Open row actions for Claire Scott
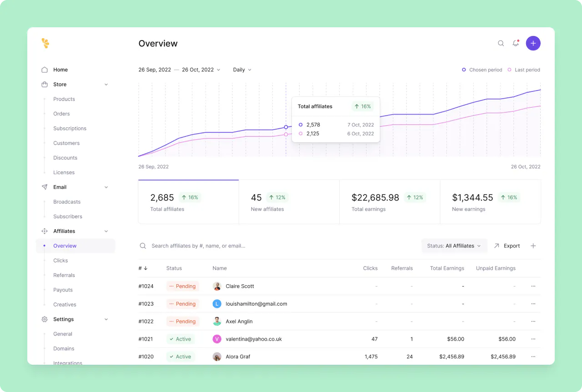This screenshot has height=392, width=582. pyautogui.click(x=533, y=286)
